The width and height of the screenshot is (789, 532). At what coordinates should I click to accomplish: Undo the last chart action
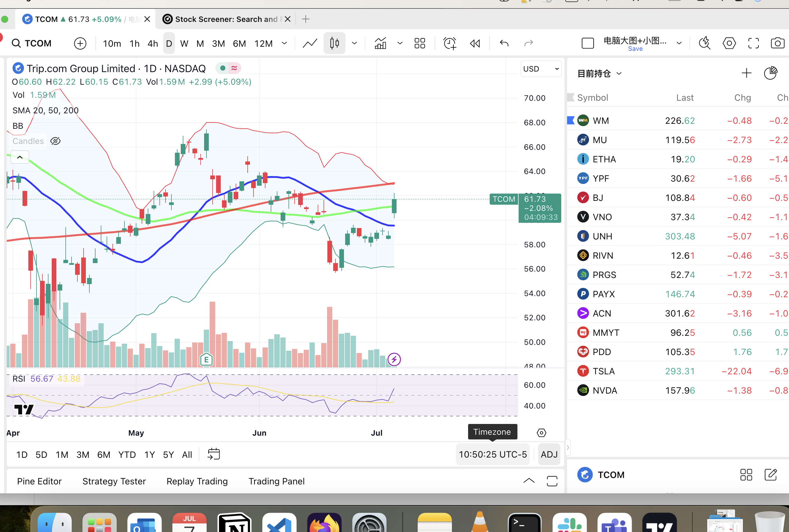504,43
